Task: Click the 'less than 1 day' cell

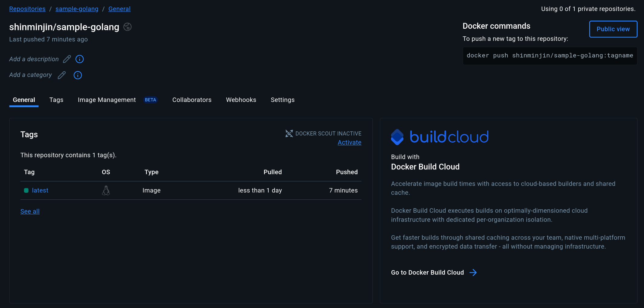Action: coord(260,190)
